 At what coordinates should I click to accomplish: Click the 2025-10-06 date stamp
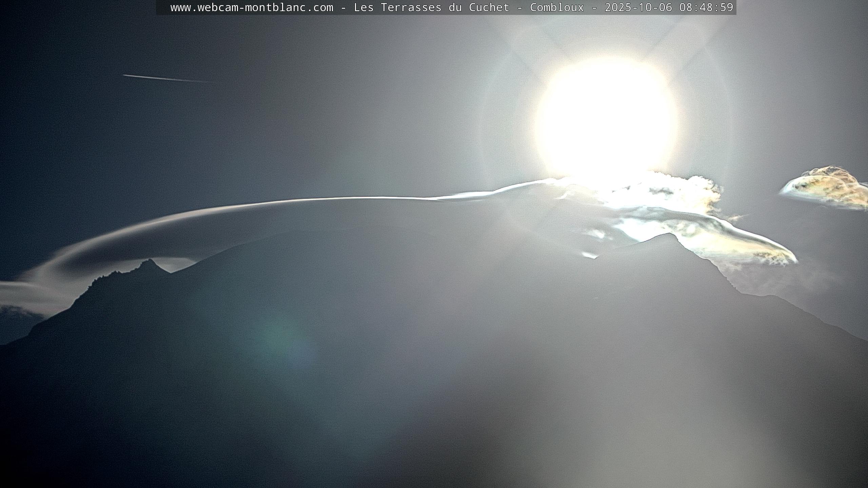(x=638, y=7)
